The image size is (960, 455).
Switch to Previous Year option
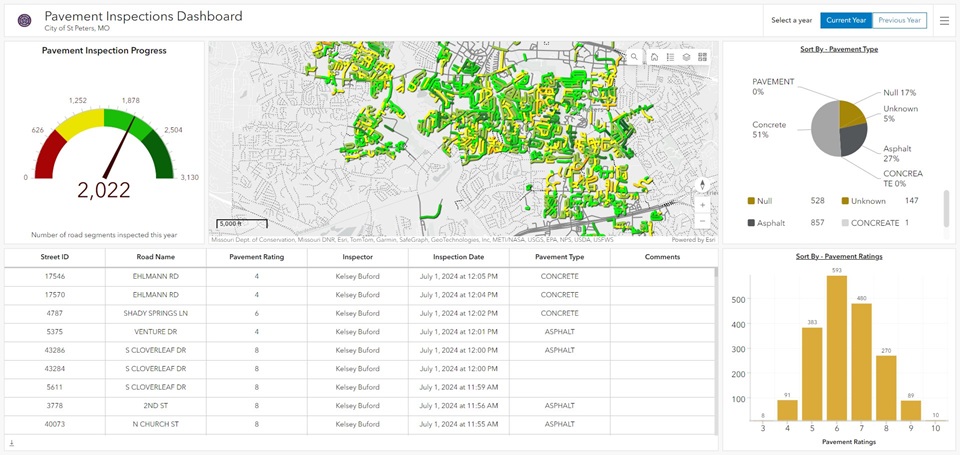899,20
